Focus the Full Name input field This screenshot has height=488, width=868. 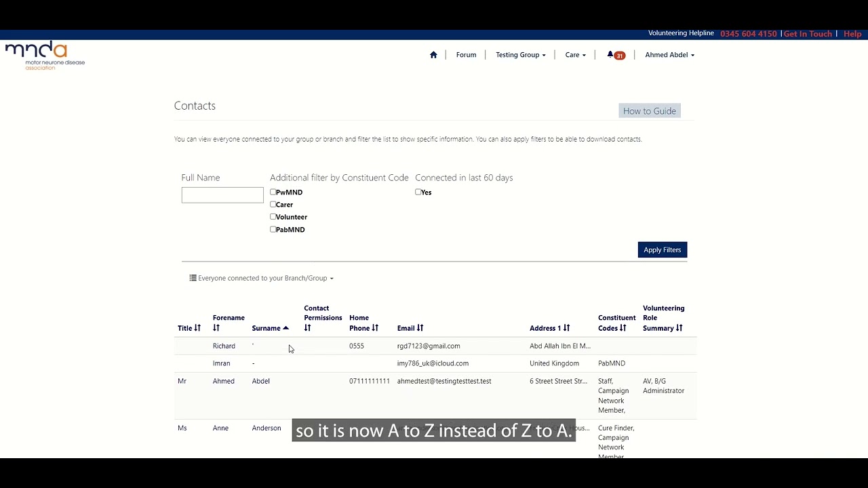click(x=222, y=195)
